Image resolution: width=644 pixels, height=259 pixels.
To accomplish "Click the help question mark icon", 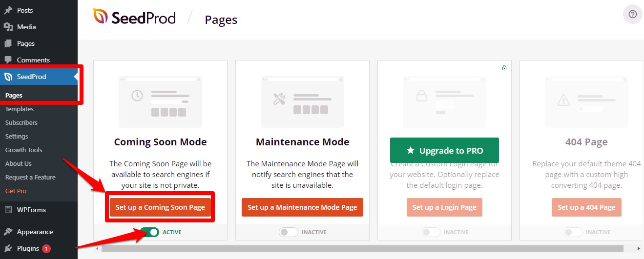I will [x=633, y=14].
